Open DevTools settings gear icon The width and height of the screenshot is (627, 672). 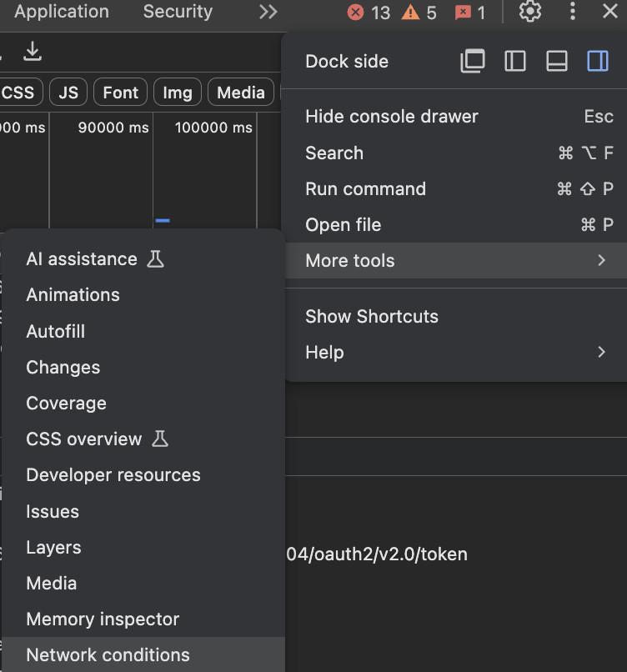coord(530,12)
